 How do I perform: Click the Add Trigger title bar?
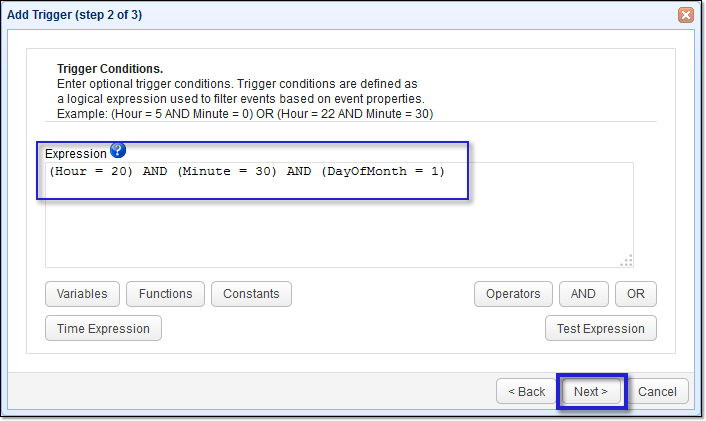300,15
